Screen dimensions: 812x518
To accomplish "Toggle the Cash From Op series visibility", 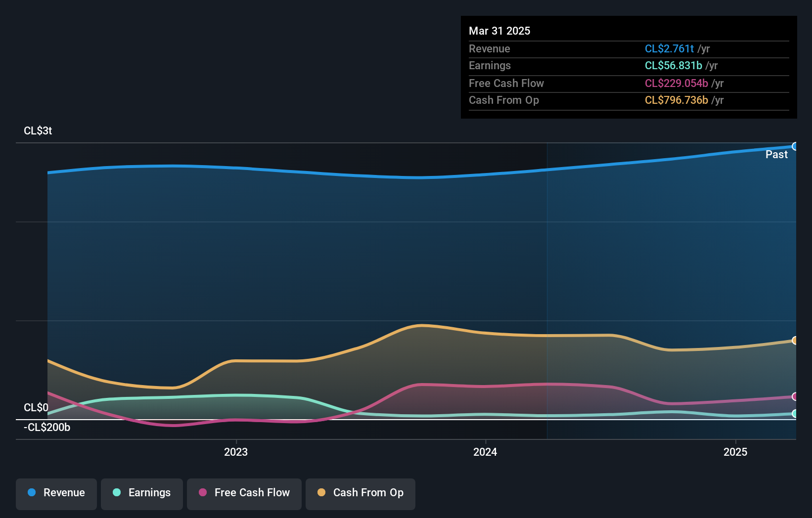I will [x=360, y=493].
